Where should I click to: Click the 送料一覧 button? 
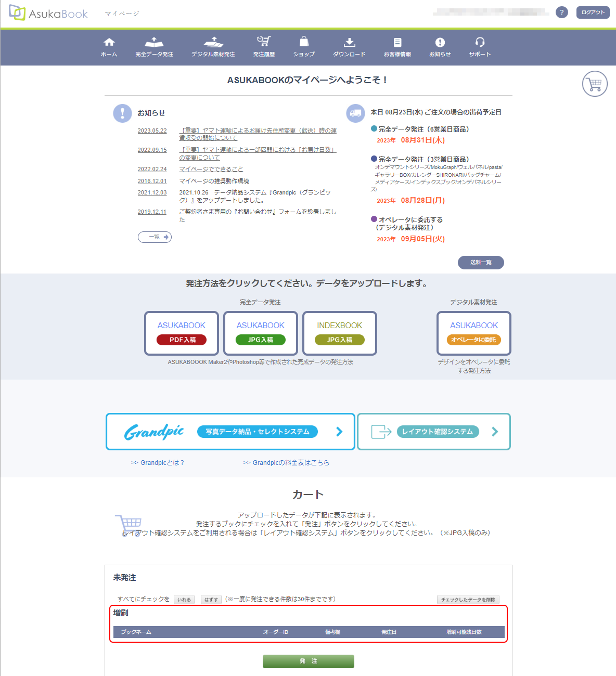[x=481, y=263]
